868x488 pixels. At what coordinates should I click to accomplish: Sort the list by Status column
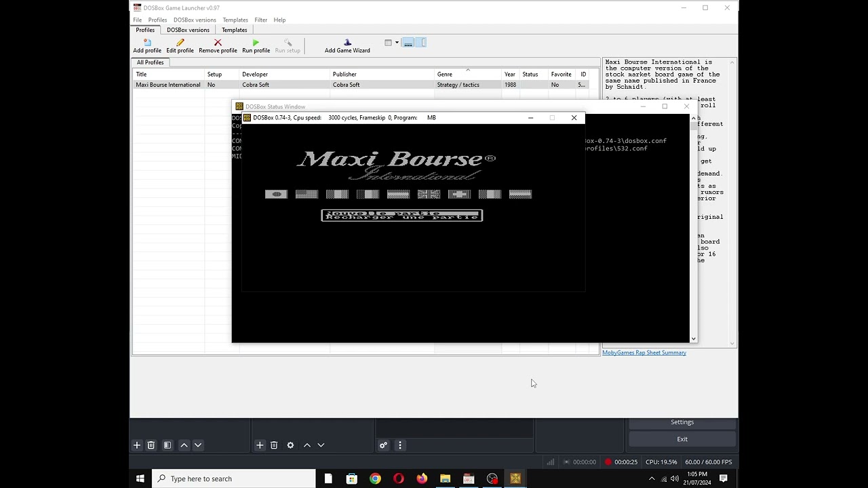[534, 75]
